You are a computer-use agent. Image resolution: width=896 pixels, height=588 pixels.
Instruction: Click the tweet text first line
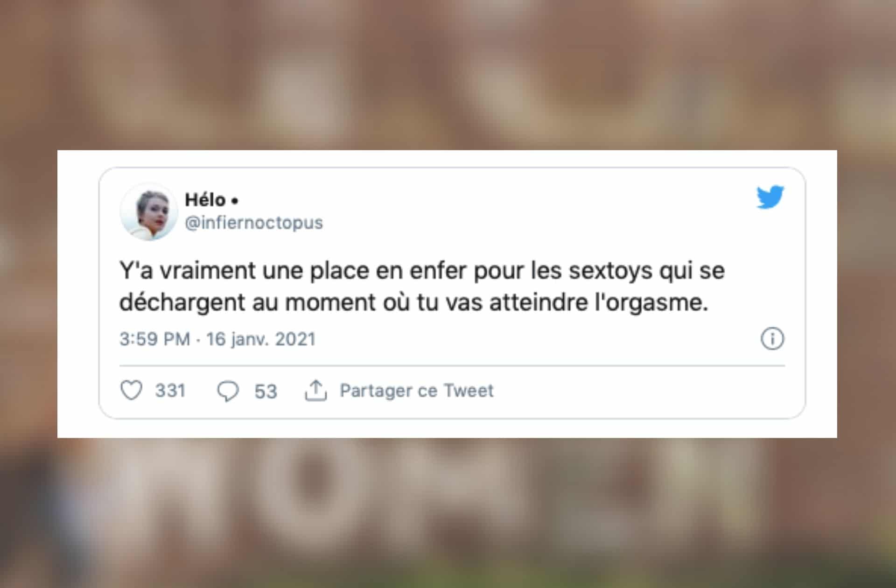(422, 271)
